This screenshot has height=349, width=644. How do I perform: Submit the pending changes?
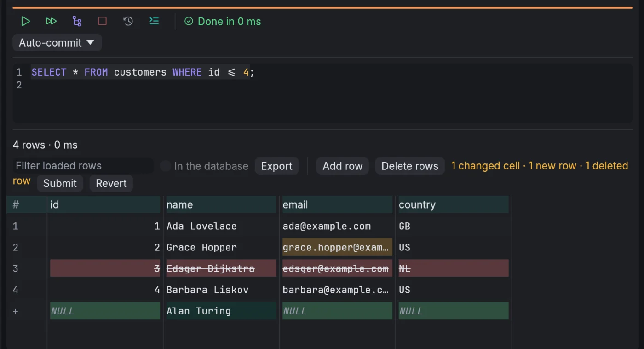click(x=60, y=183)
